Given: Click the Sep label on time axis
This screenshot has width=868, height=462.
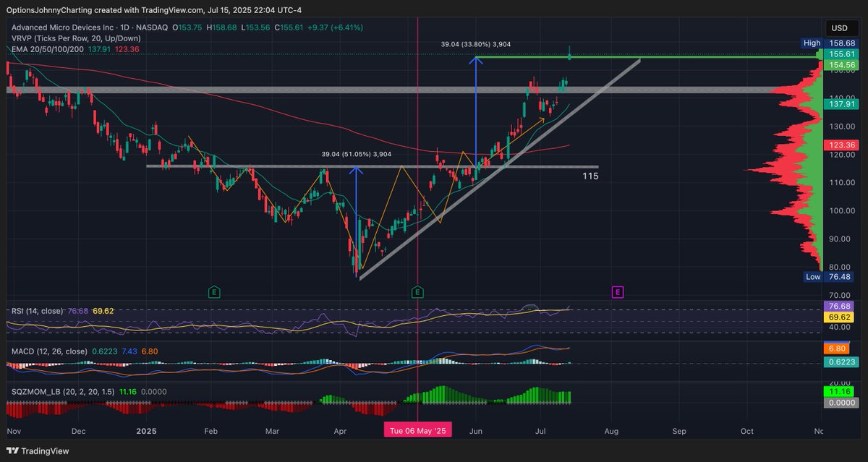Looking at the screenshot, I should point(679,431).
